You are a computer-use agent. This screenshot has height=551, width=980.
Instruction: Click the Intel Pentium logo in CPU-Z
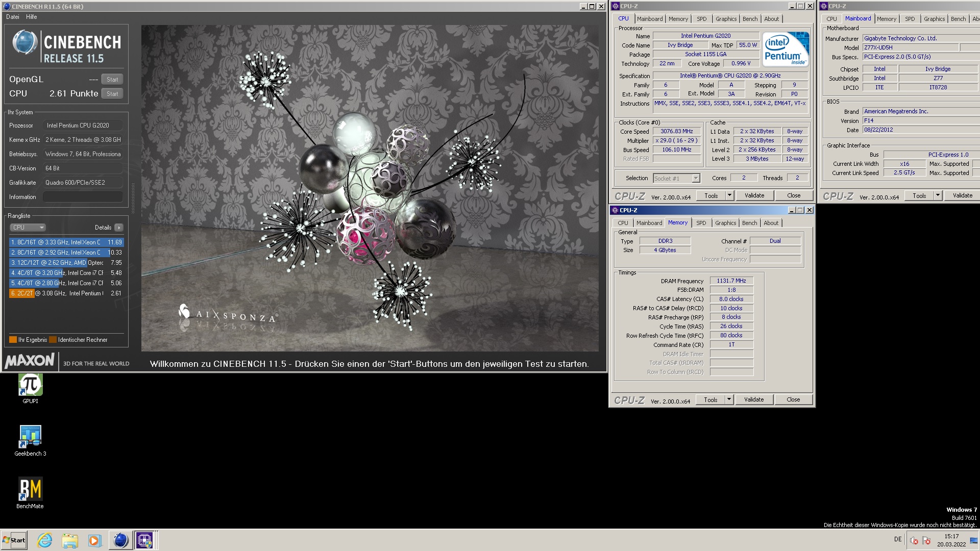[786, 49]
